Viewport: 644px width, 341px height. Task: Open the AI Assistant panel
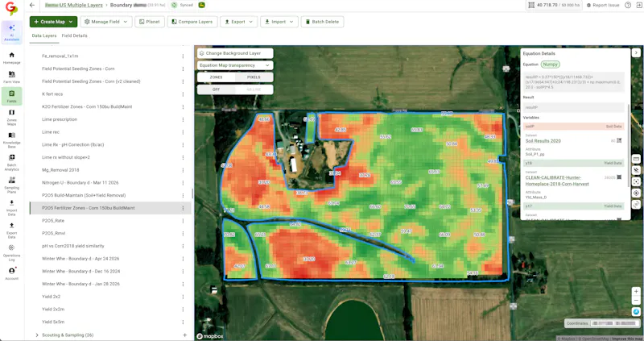(x=11, y=32)
